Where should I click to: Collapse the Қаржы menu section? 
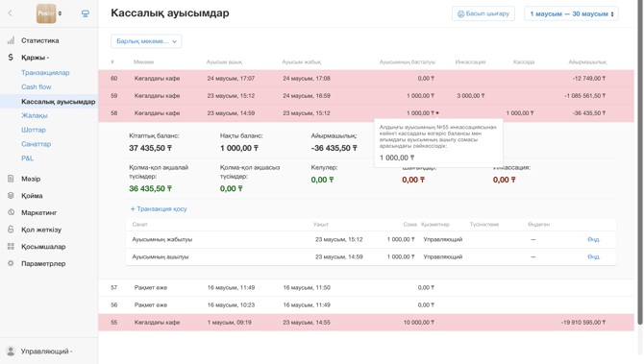pyautogui.click(x=35, y=57)
